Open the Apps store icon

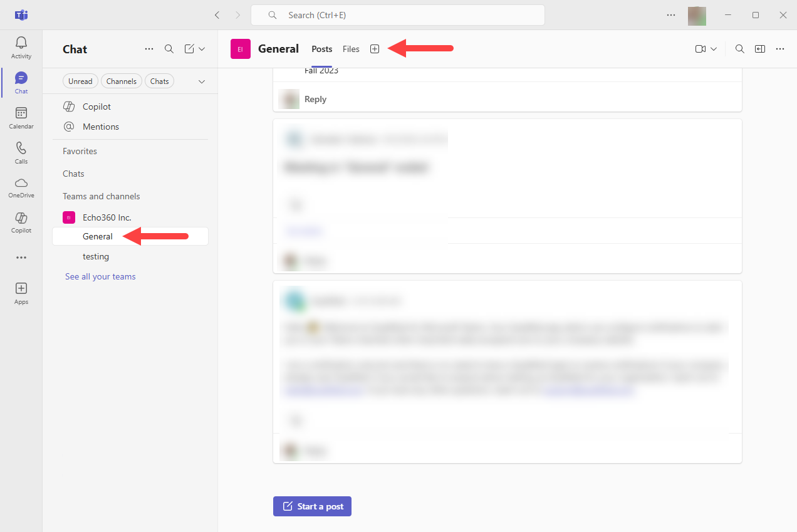point(21,293)
